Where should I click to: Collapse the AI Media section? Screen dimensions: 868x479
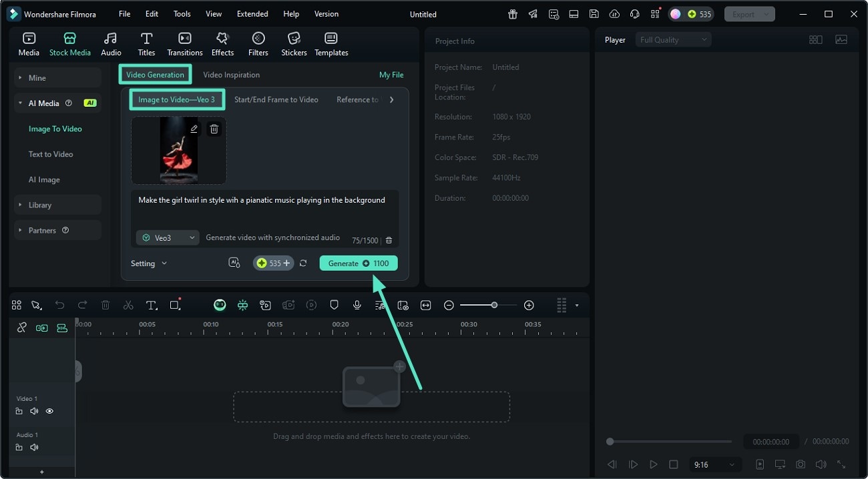point(57,103)
